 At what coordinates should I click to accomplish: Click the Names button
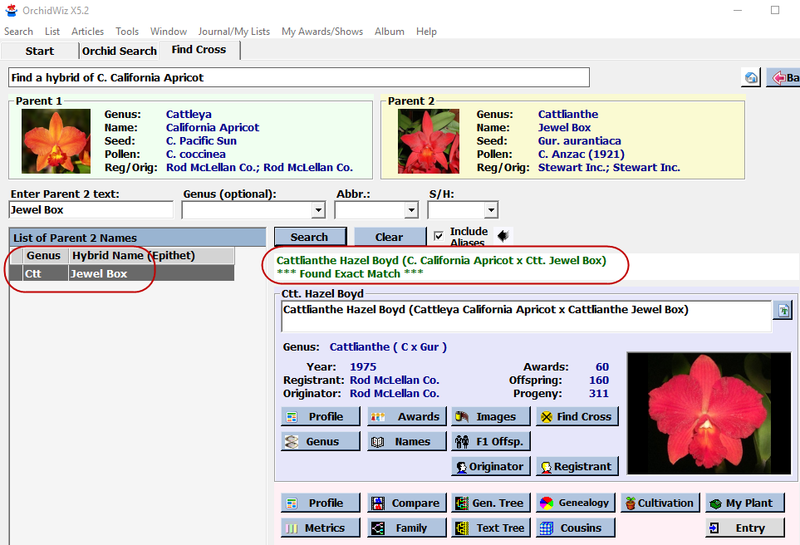click(x=407, y=442)
